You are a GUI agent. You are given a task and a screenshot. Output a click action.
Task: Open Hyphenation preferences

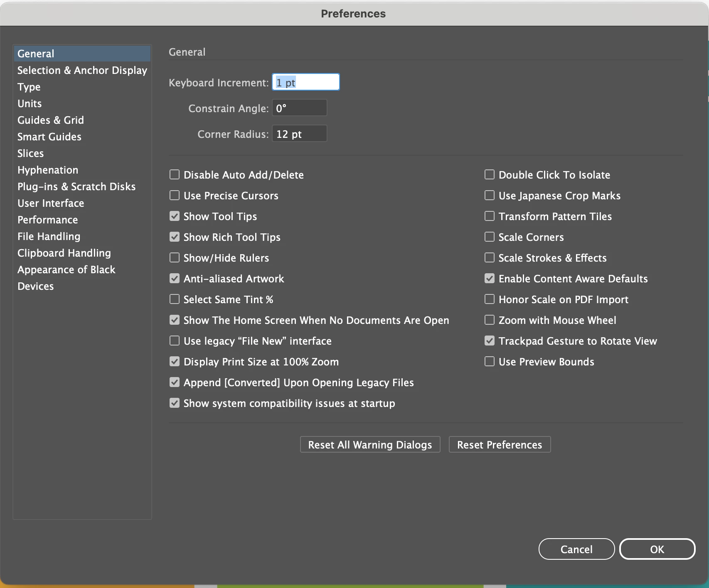coord(82,170)
